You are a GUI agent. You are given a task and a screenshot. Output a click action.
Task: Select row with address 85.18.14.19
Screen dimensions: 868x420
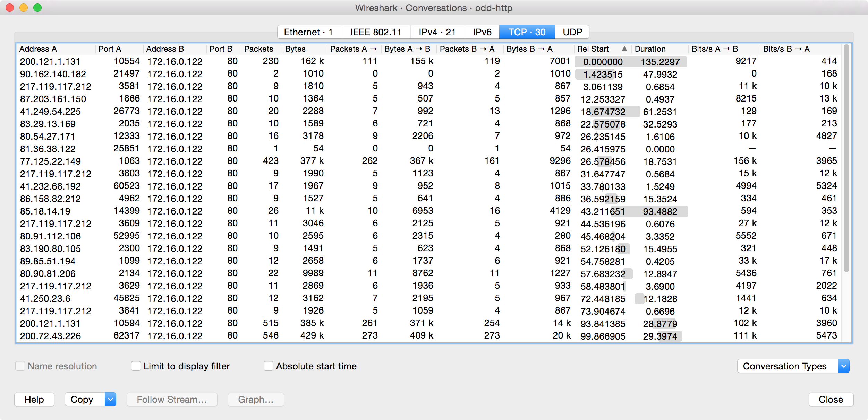[428, 211]
